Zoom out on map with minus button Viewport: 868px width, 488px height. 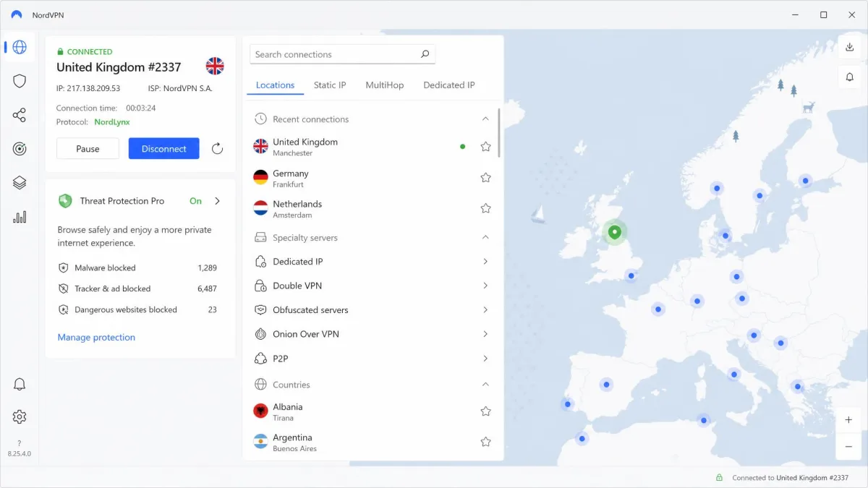pos(849,447)
